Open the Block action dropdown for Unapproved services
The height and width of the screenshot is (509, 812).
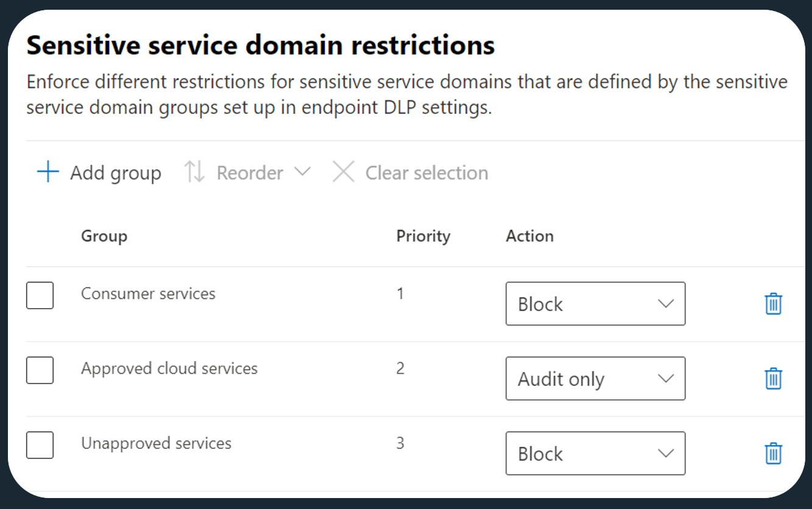[x=595, y=454]
